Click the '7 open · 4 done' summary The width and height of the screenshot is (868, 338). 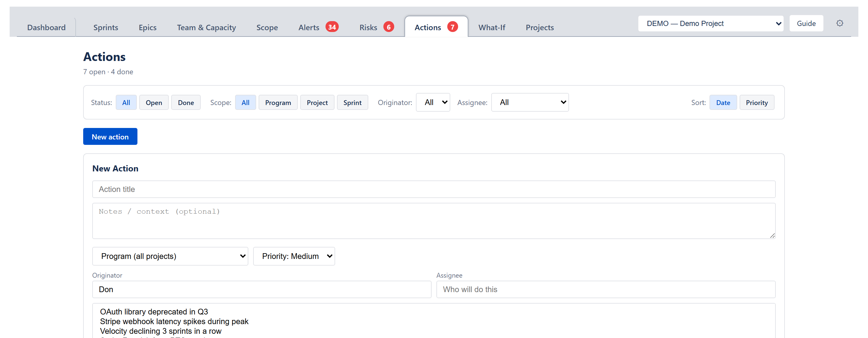point(108,72)
